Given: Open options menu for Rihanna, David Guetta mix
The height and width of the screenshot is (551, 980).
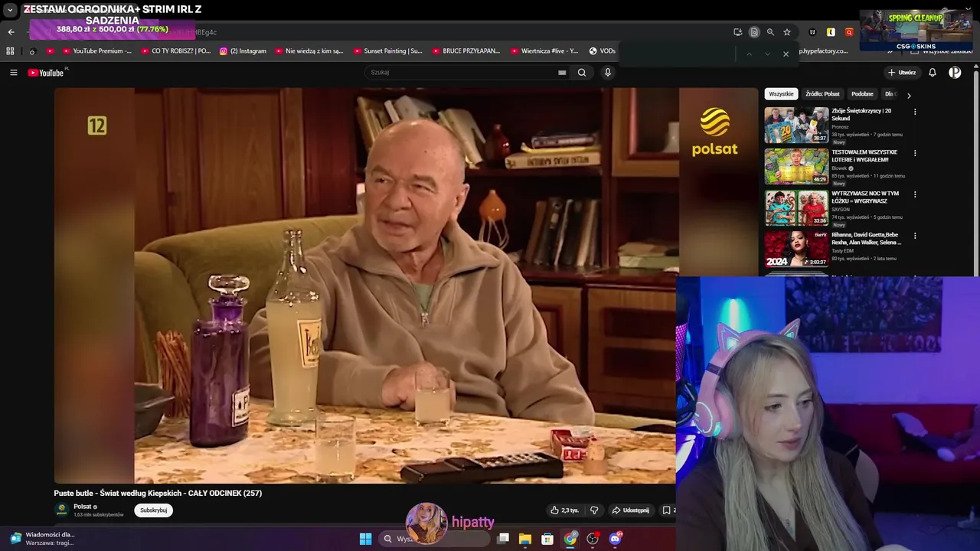Looking at the screenshot, I should [x=915, y=236].
